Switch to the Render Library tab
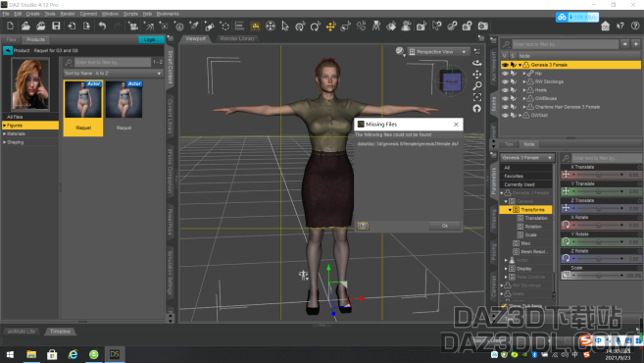This screenshot has height=363, width=644. pyautogui.click(x=237, y=38)
